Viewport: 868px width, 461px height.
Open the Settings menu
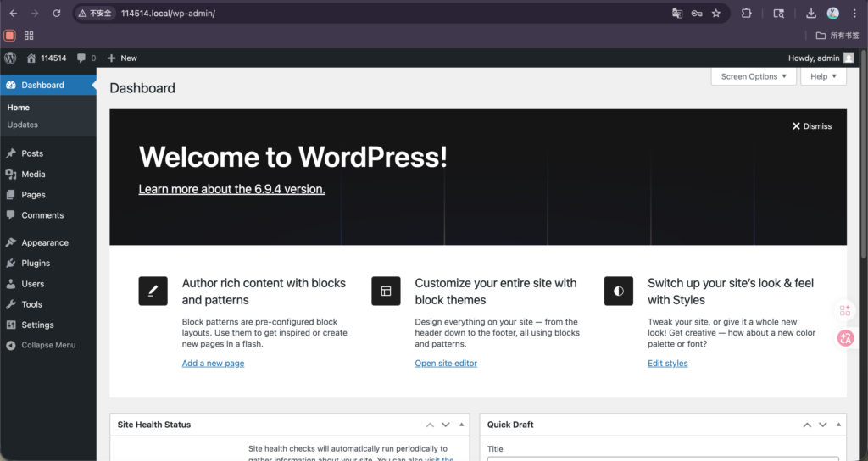[48, 325]
